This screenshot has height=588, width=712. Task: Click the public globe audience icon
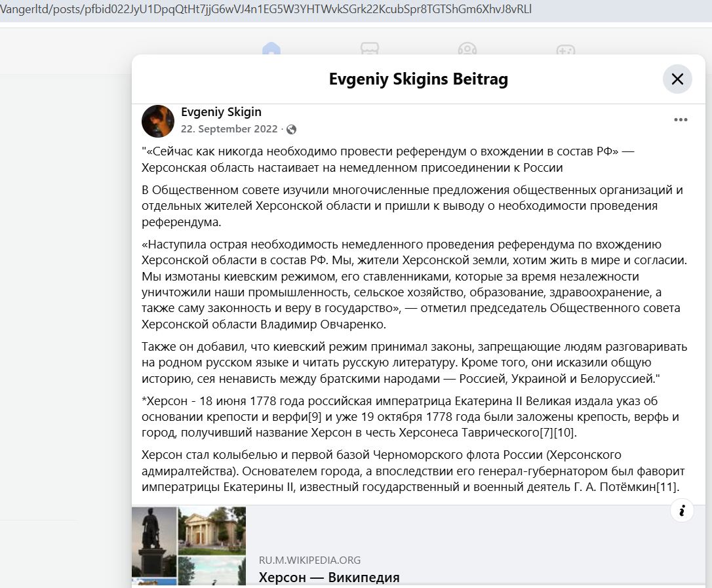[292, 130]
